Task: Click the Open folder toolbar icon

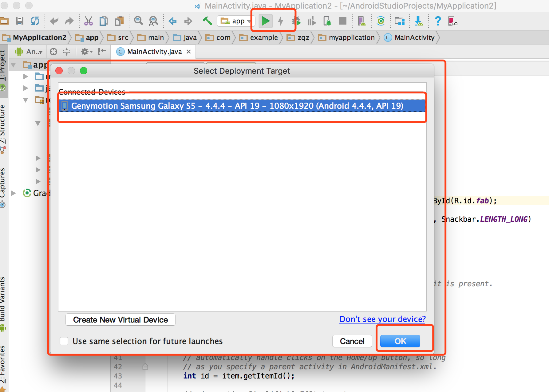Action: tap(4, 21)
